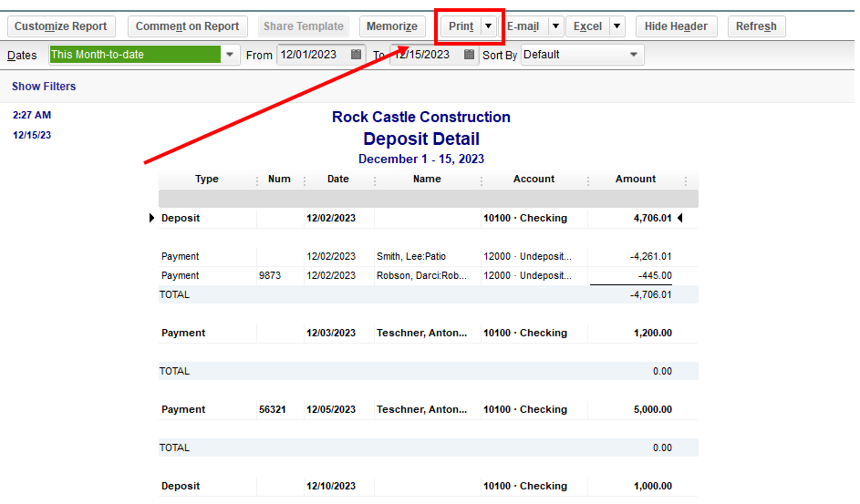Click the 12/05/2023 date cell
Screen dimensions: 860x504
[x=331, y=410]
